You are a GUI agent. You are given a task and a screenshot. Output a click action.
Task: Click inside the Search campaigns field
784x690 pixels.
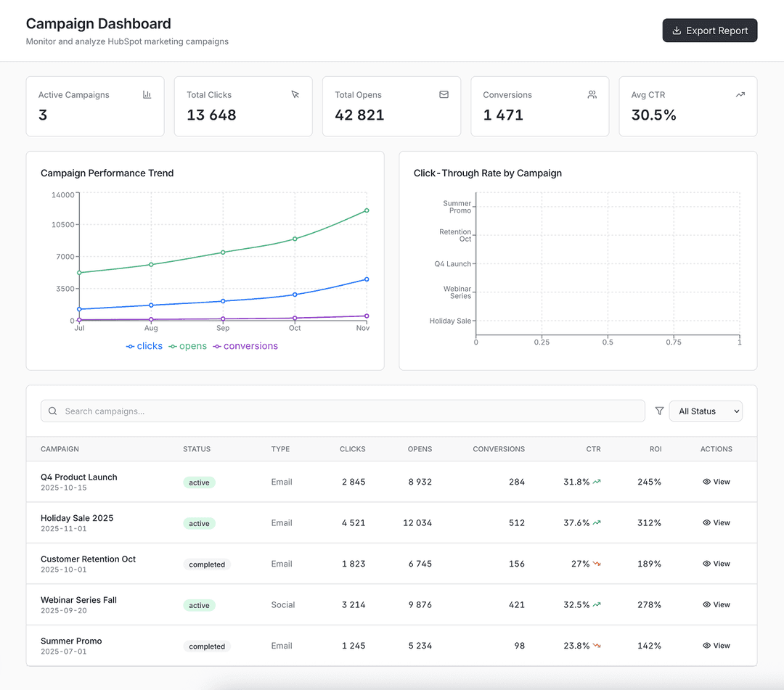click(x=290, y=411)
